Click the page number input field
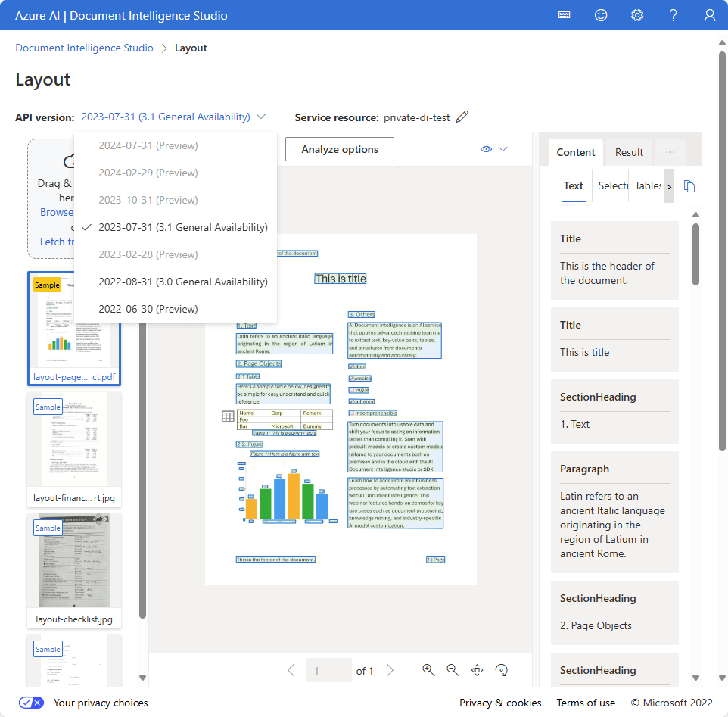The height and width of the screenshot is (717, 728). click(328, 670)
